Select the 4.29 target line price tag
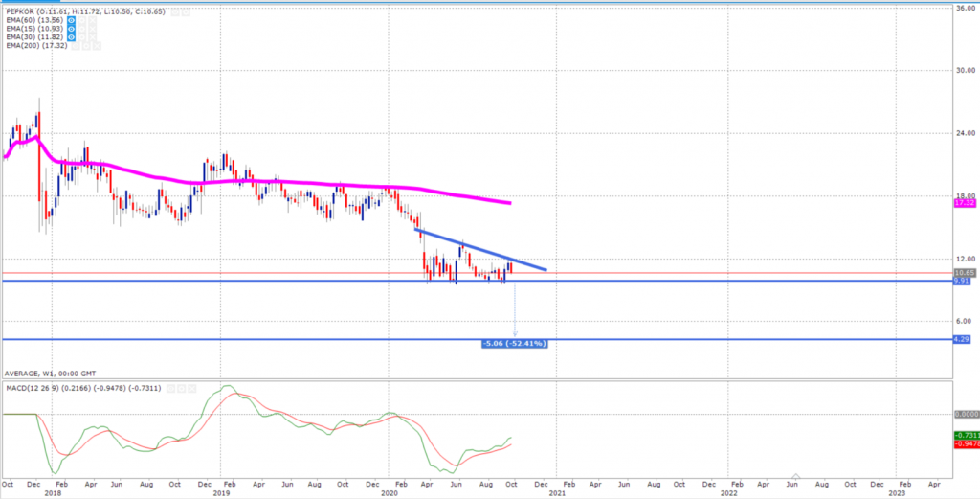Viewport: 980px width, 499px height. tap(961, 339)
